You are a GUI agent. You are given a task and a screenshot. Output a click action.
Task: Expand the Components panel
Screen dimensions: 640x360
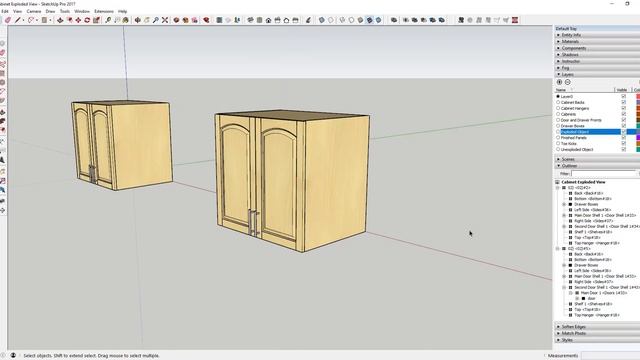coord(597,48)
